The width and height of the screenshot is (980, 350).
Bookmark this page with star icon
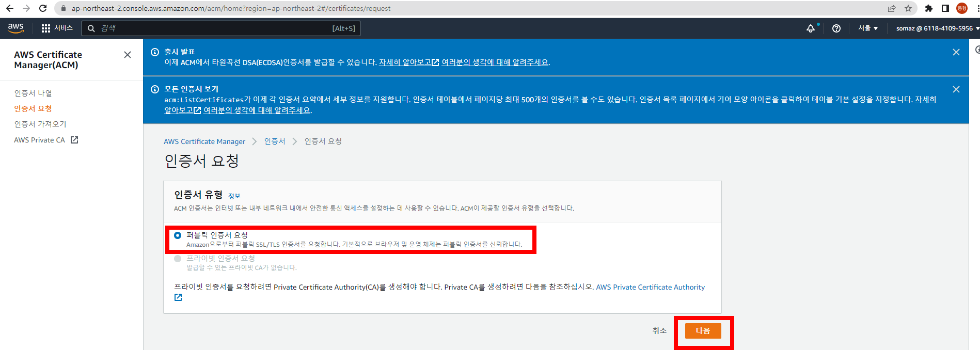pyautogui.click(x=908, y=8)
